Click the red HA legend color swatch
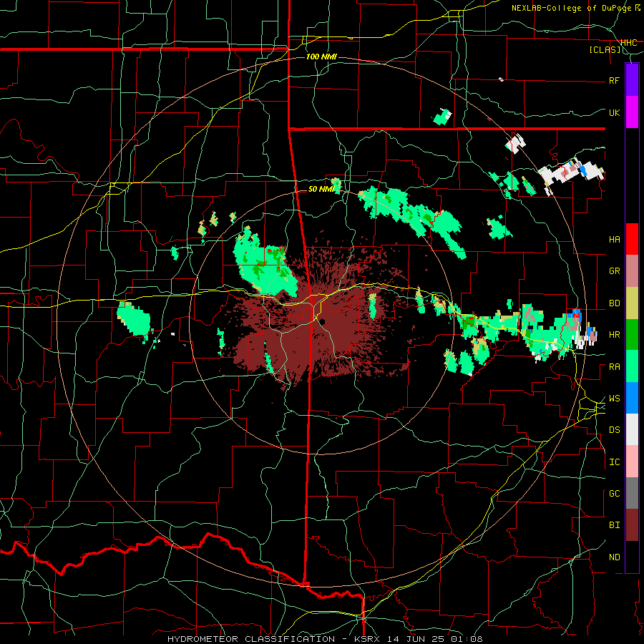Image resolution: width=644 pixels, height=644 pixels. tap(632, 239)
